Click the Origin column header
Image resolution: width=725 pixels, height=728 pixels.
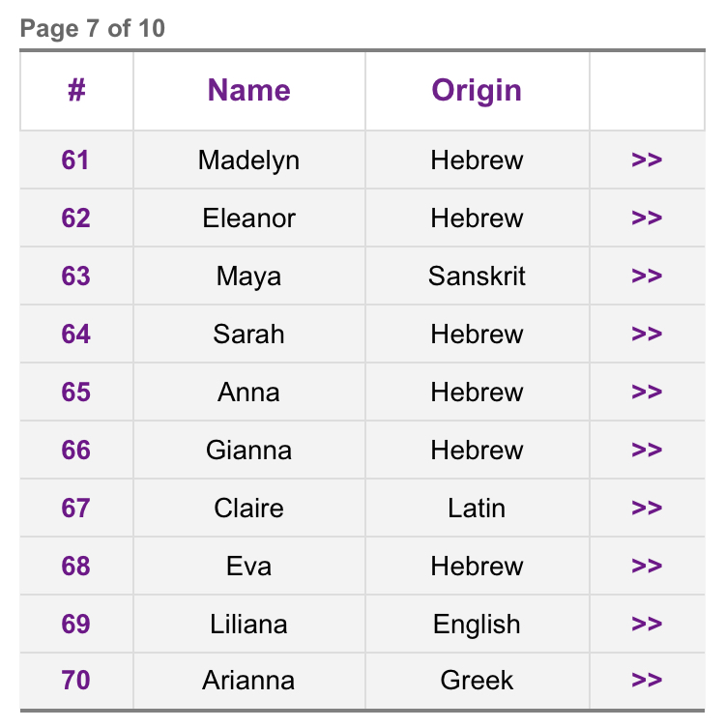pos(477,90)
